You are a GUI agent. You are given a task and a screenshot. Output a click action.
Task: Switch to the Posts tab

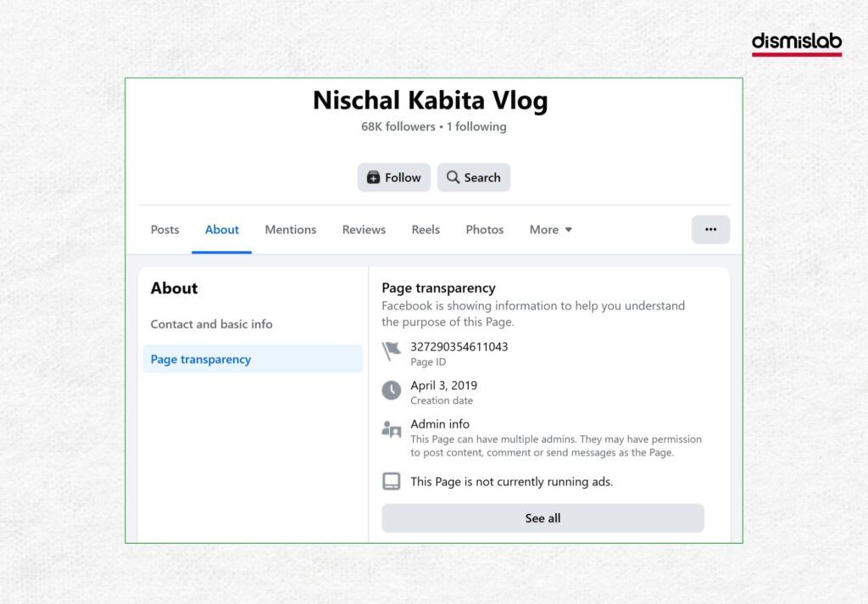pos(164,229)
